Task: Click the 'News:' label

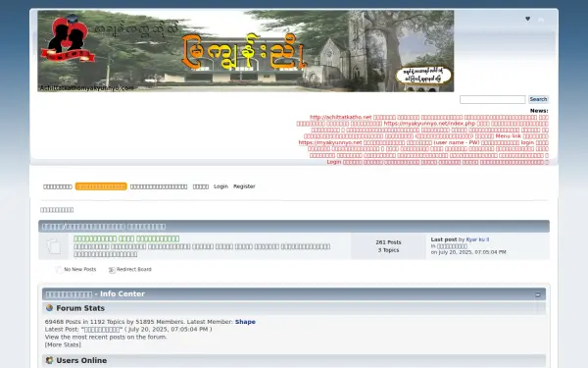Action: (x=539, y=111)
